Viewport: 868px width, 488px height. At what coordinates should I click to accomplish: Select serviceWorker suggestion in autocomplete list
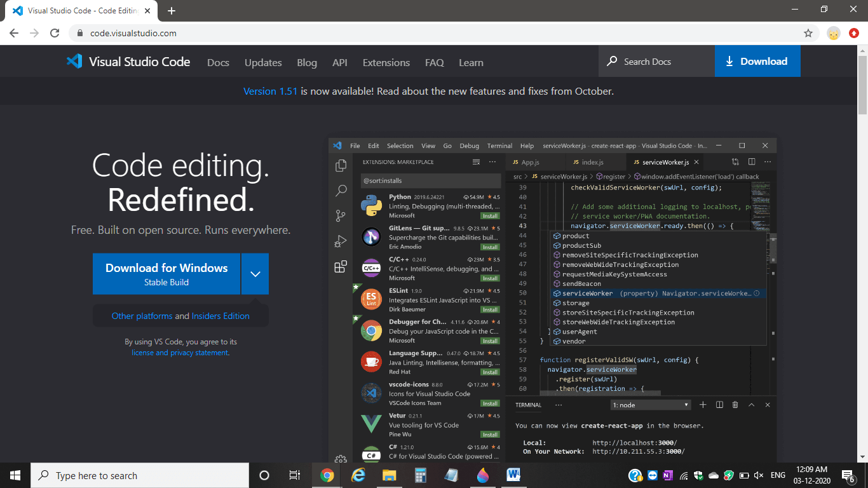click(x=658, y=294)
